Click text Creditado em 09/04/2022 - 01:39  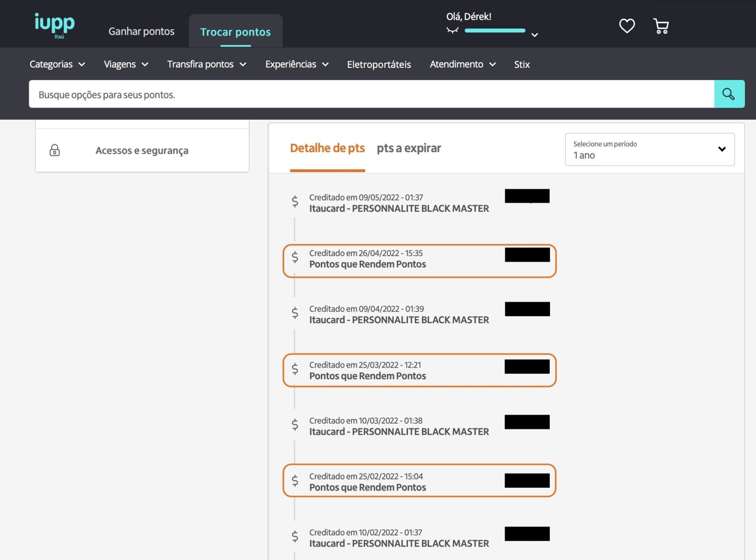pos(367,309)
